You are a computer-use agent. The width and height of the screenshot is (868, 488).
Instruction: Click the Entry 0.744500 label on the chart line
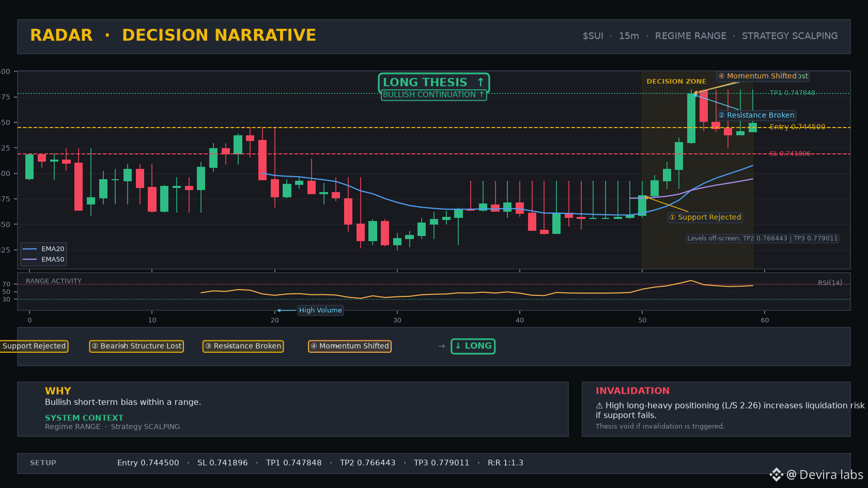click(797, 127)
